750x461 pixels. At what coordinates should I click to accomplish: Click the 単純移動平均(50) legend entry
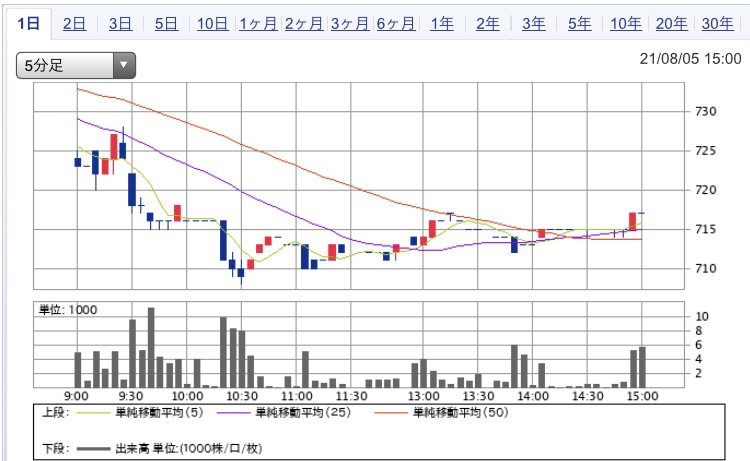click(x=461, y=412)
